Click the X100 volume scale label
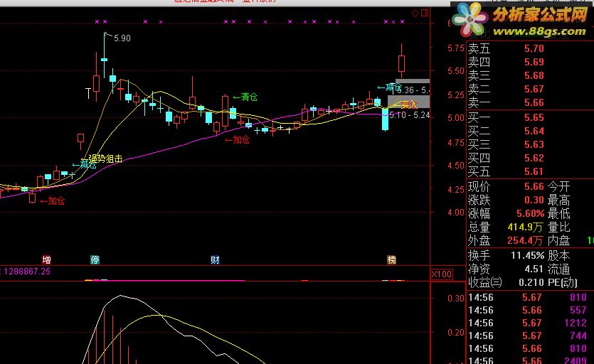594x364 pixels. click(x=442, y=274)
